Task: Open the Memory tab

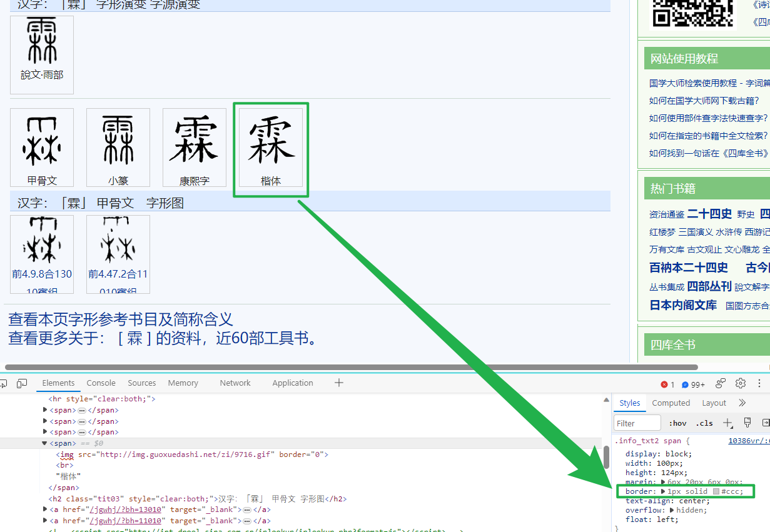Action: point(183,383)
